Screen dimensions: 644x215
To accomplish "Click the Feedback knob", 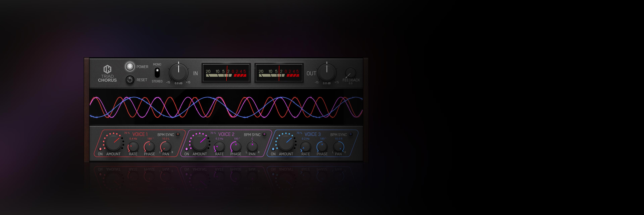I will coord(351,73).
